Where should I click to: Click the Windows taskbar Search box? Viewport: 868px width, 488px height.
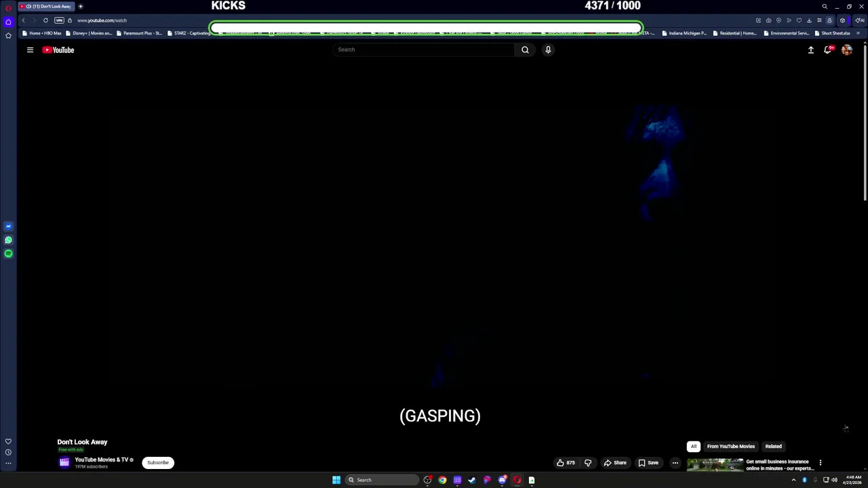click(x=382, y=480)
